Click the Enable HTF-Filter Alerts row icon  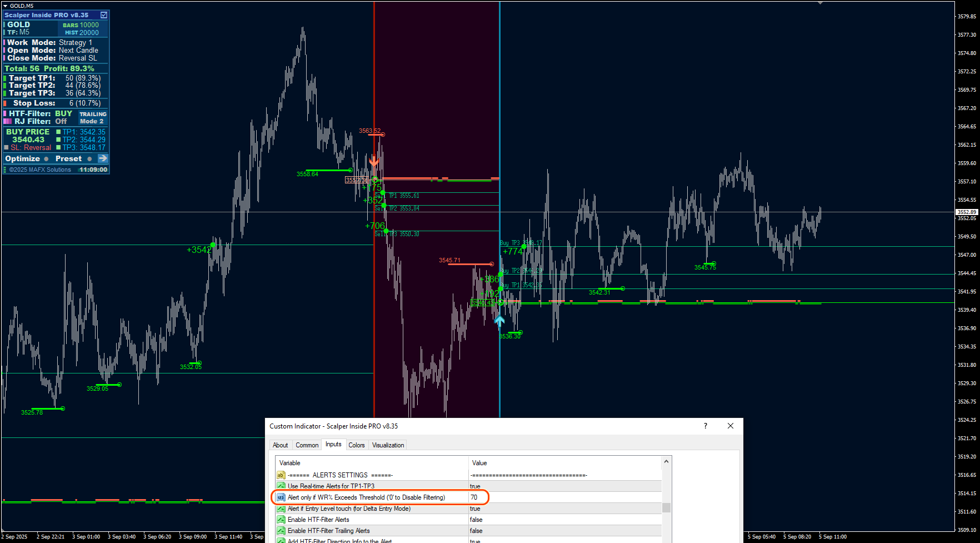click(x=281, y=520)
